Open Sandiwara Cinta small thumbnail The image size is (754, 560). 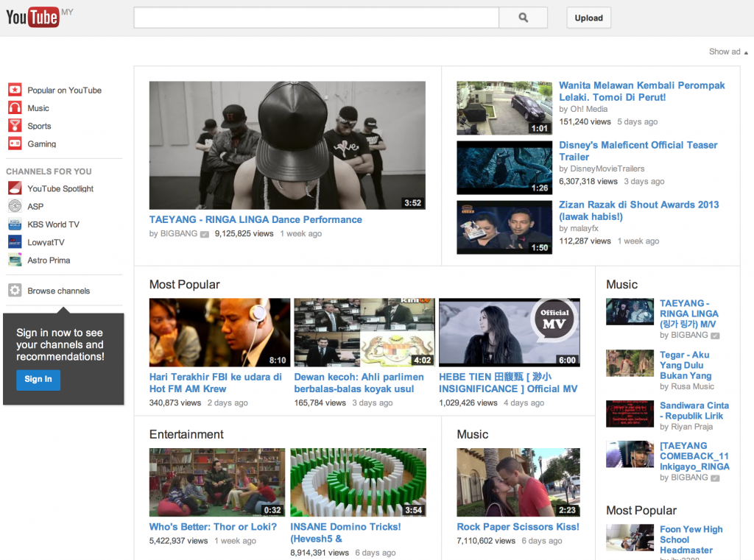tap(630, 414)
